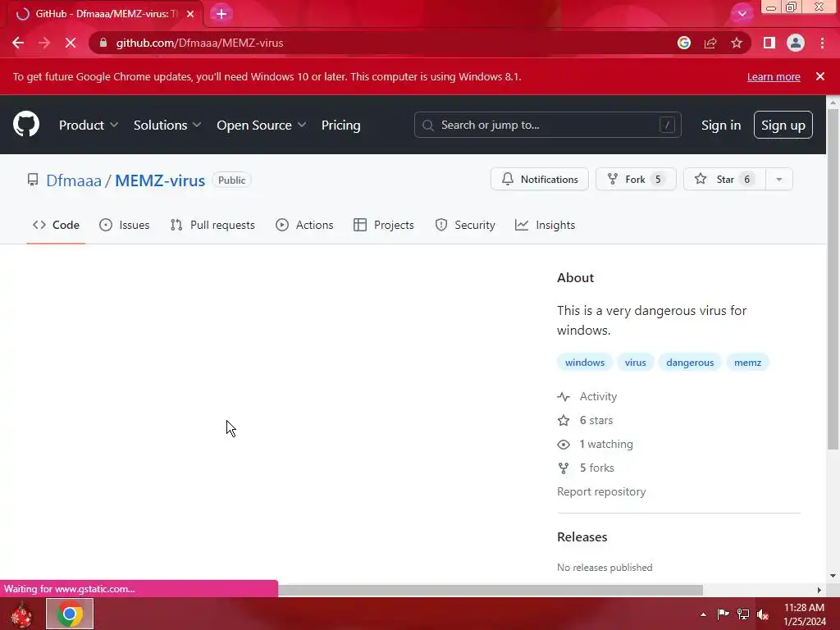Focus the Search or jump to field

[547, 125]
